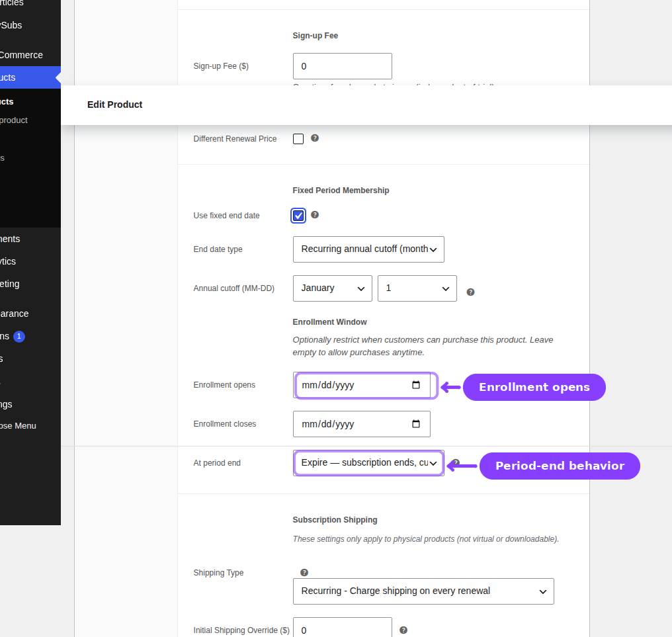Screen dimensions: 672x637
Task: Open calendar picker in Enrollment opens field
Action: click(x=416, y=385)
